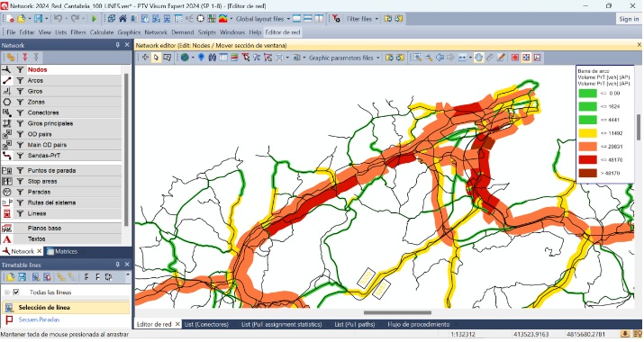644x342 pixels.
Task: Select Planos base in Network panel
Action: pyautogui.click(x=44, y=229)
